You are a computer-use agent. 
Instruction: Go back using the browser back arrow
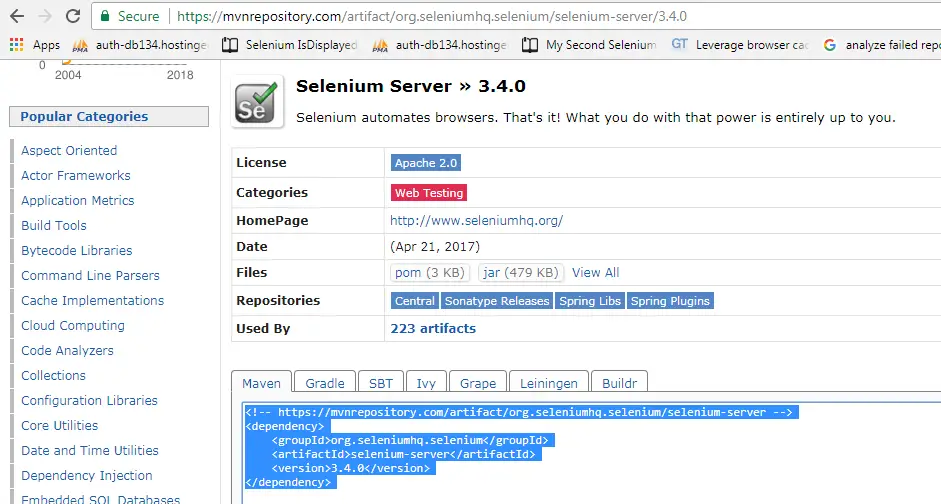pos(17,16)
